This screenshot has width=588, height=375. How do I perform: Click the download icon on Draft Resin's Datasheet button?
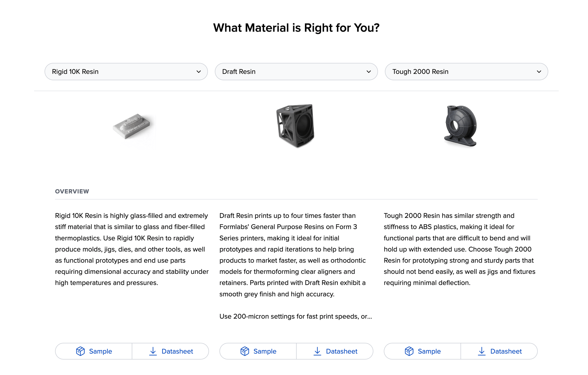(x=318, y=351)
